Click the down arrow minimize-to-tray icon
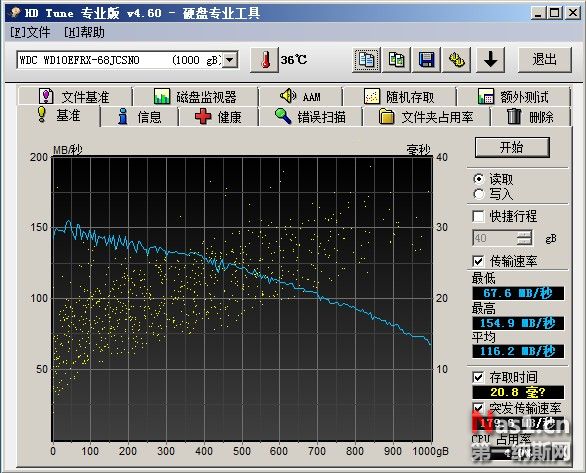Screen dimensions: 586x473 (x=490, y=60)
